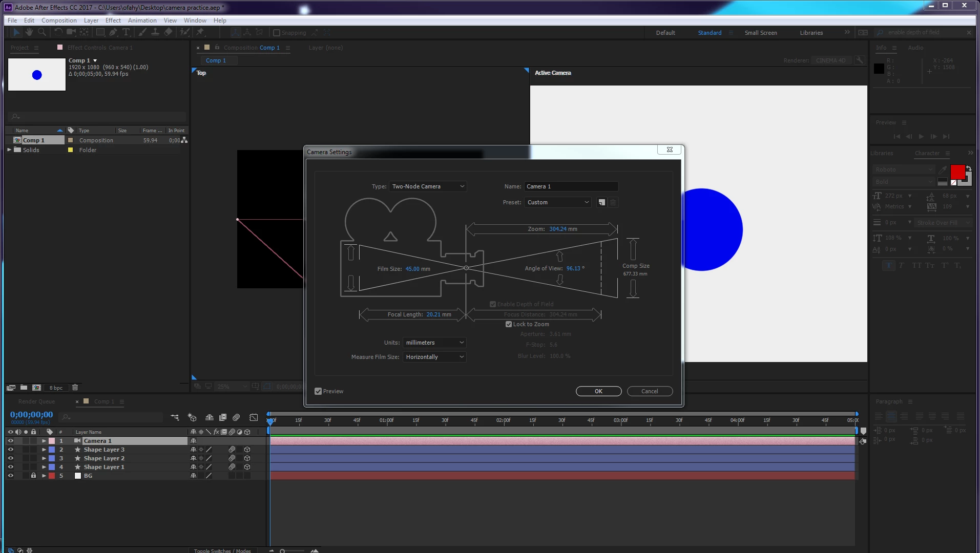980x553 pixels.
Task: Open the Units millimeters dropdown
Action: pos(434,343)
